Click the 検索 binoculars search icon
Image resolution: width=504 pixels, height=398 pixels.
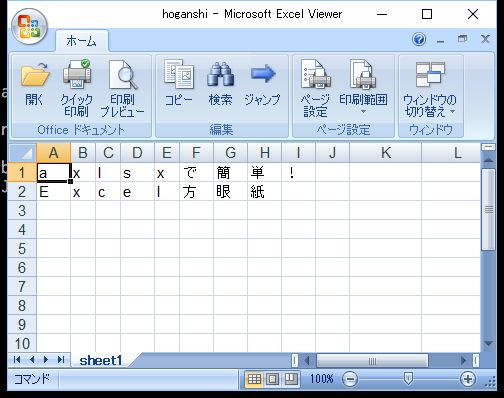click(220, 75)
